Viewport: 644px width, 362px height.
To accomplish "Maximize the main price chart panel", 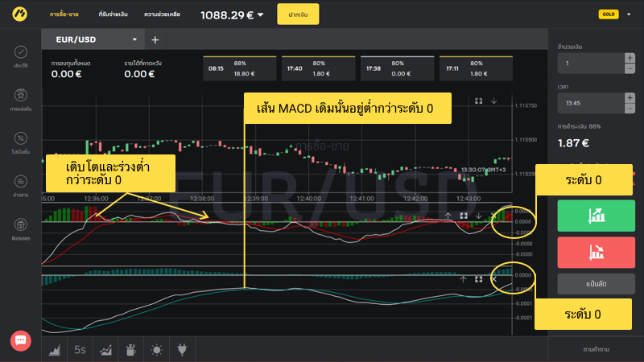I will (x=478, y=102).
